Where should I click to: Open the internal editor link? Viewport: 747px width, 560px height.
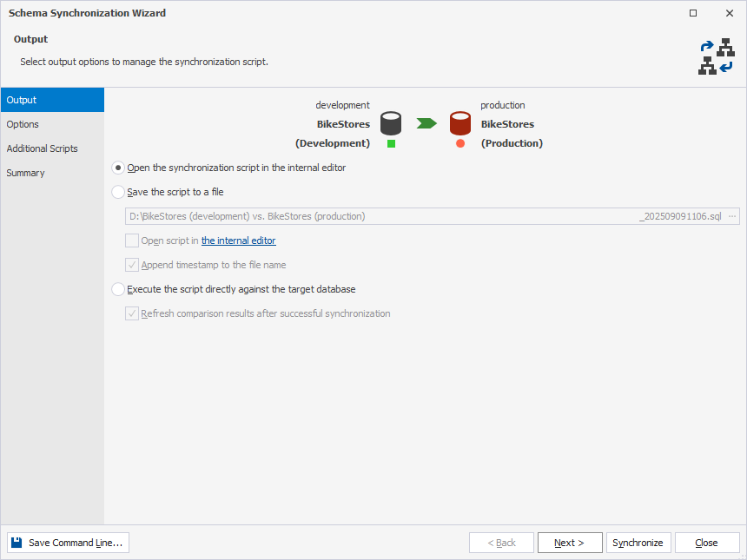pyautogui.click(x=238, y=240)
